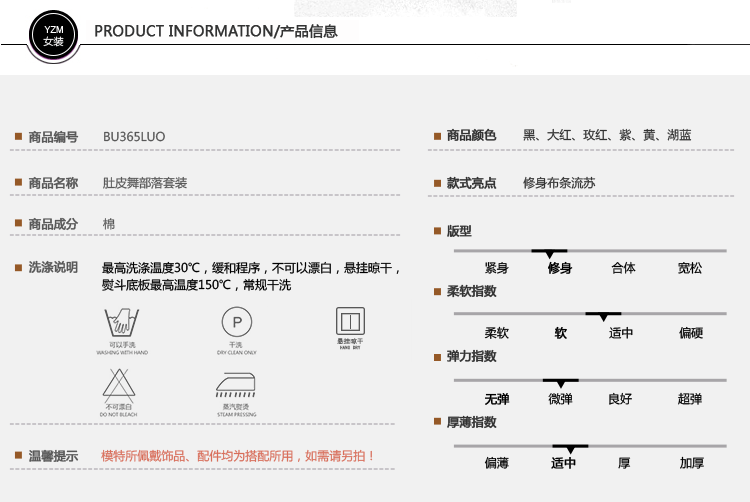Click the 厚薄指数 thickness slider marker
Image resolution: width=750 pixels, height=502 pixels.
point(570,448)
